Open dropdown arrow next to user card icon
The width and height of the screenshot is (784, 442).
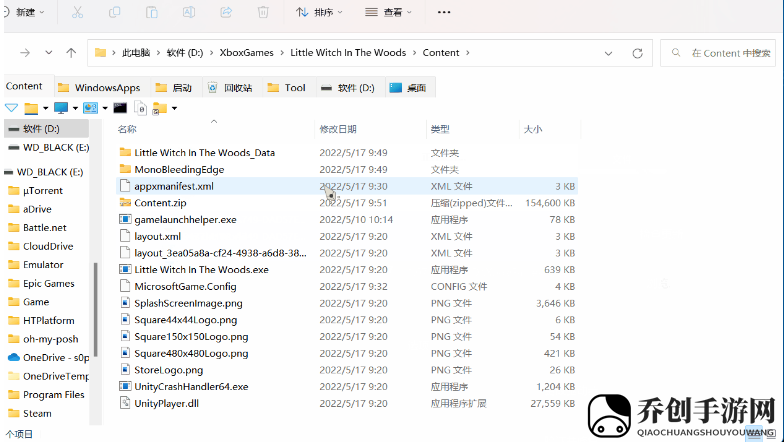coord(105,108)
